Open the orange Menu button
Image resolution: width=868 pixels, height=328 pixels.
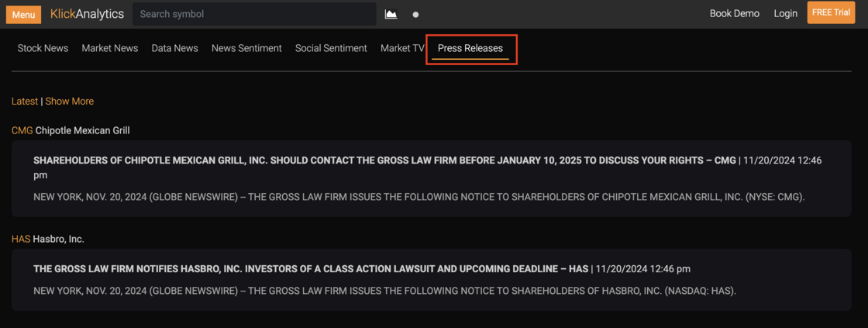(24, 15)
